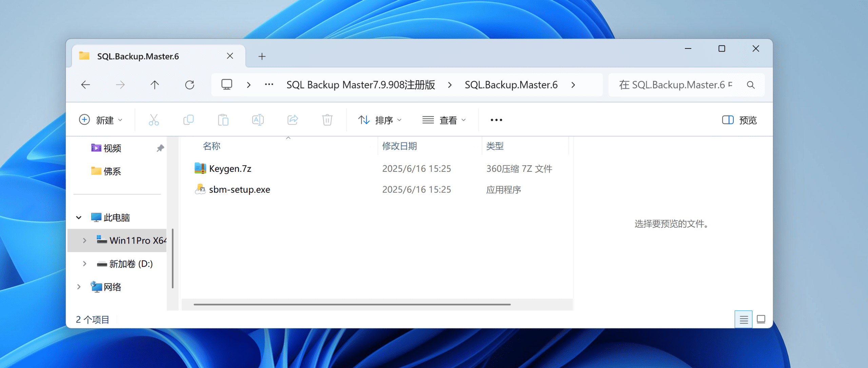The height and width of the screenshot is (368, 868).
Task: Sort files by 修改日期 column header
Action: click(x=399, y=146)
